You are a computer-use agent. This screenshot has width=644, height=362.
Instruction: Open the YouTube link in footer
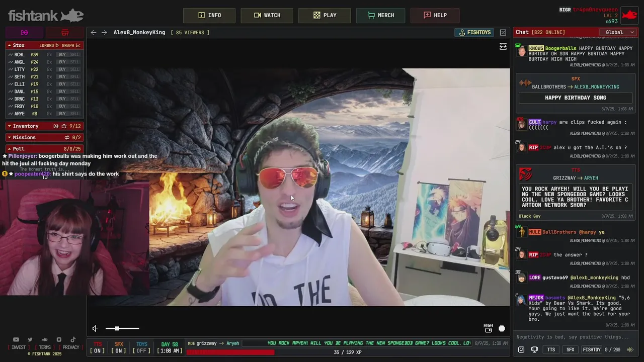(x=16, y=340)
